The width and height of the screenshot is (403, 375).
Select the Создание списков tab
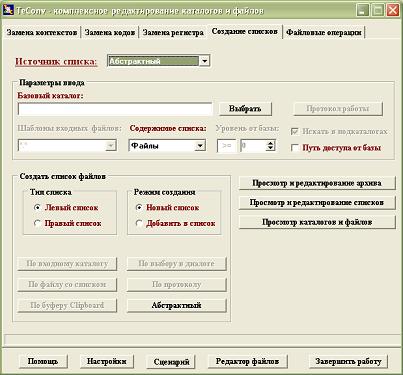[245, 32]
